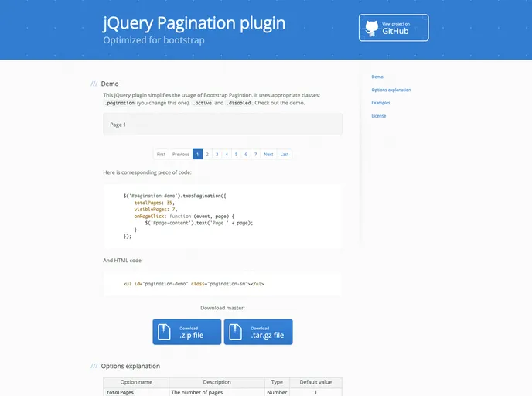This screenshot has width=532, height=396.
Task: Click the .pagination code label
Action: (x=119, y=103)
